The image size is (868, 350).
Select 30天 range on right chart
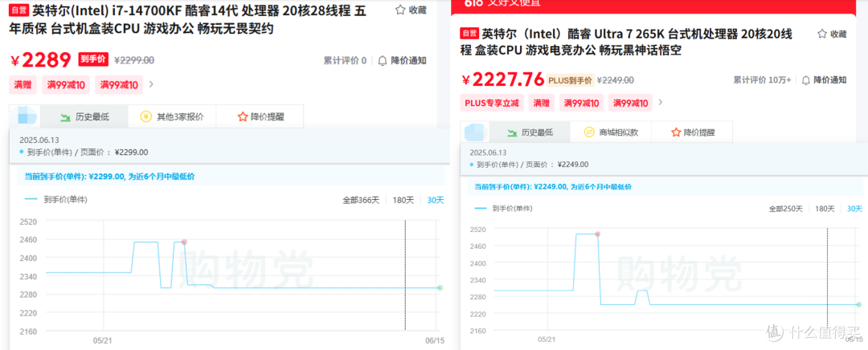pyautogui.click(x=854, y=209)
